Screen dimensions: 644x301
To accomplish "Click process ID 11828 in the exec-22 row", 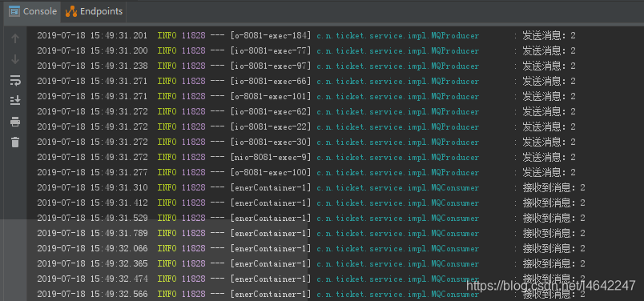I will 194,127.
